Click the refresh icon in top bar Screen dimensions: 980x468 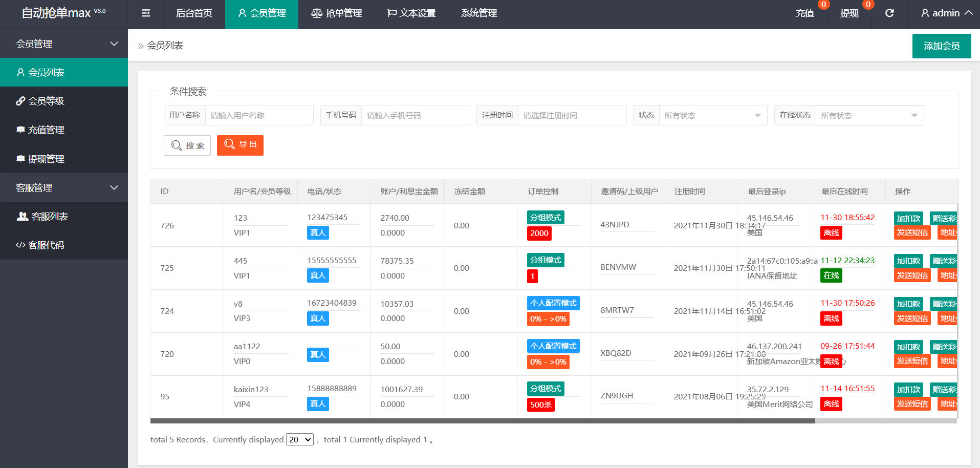click(889, 13)
